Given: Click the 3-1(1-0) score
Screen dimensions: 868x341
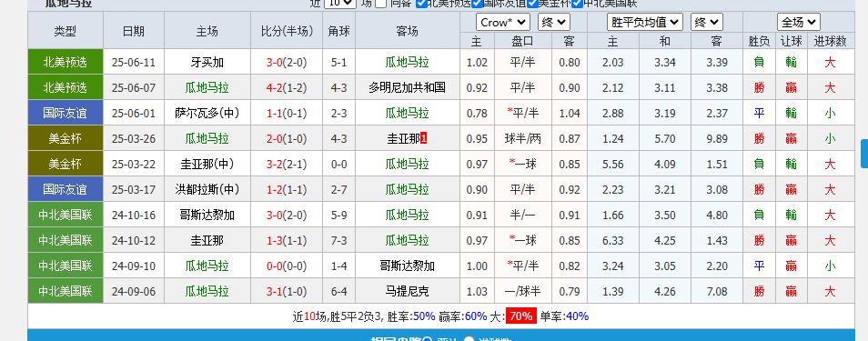Looking at the screenshot, I should click(287, 291).
